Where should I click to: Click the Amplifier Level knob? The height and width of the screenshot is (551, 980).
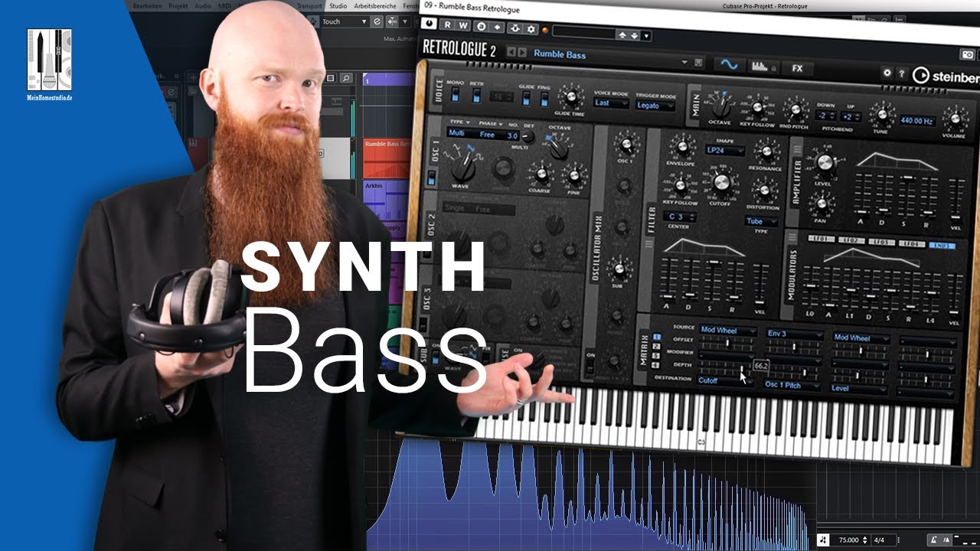(x=824, y=163)
